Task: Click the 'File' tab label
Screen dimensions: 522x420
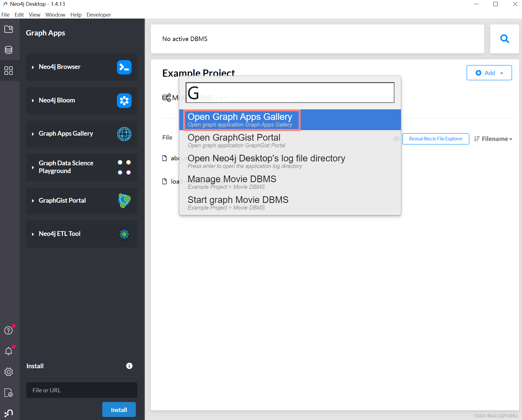Action: [167, 138]
